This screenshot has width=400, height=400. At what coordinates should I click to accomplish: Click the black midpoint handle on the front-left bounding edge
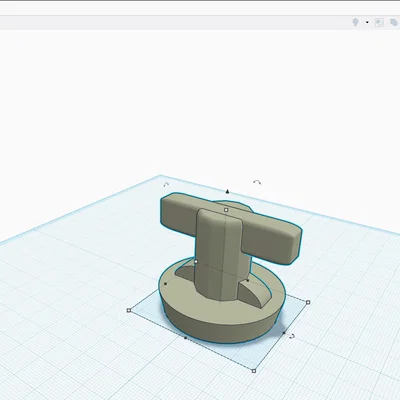(185, 338)
